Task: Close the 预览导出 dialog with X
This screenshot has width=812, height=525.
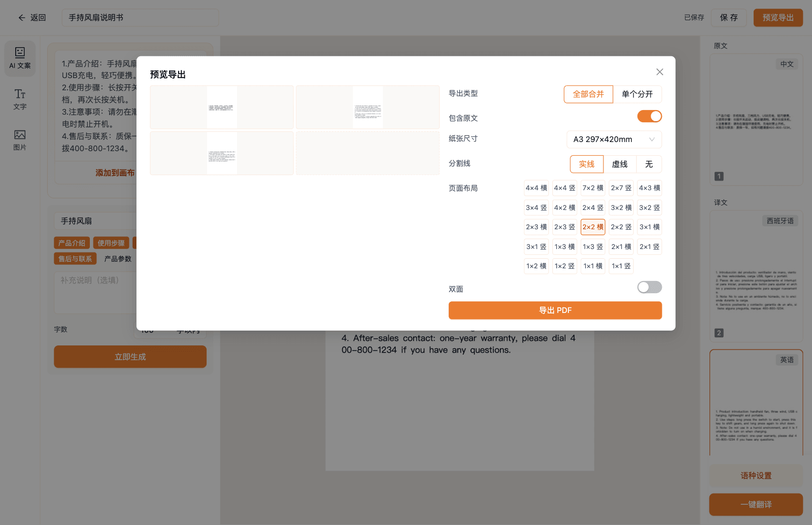Action: 659,72
